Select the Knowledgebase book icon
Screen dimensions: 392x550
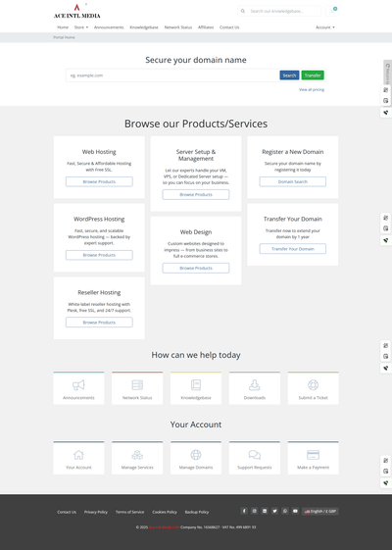point(196,384)
